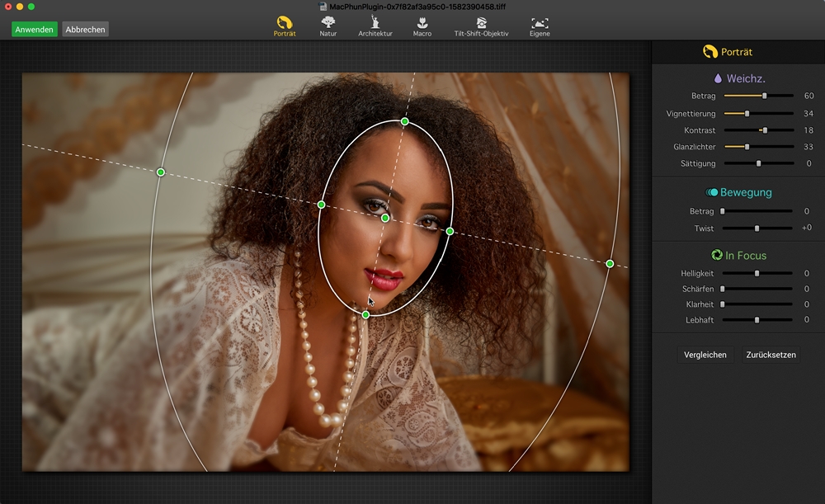
Task: Click the Kontrast value 18
Action: point(808,130)
